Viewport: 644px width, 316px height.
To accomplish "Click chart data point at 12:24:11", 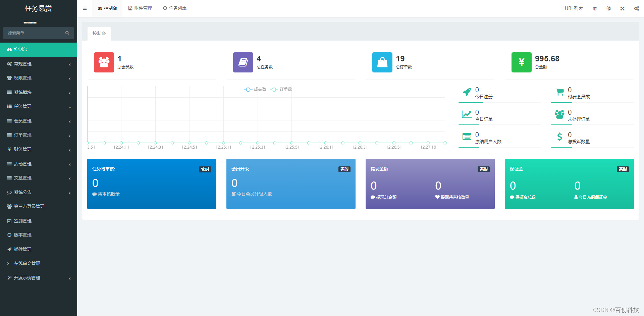I will (x=121, y=143).
